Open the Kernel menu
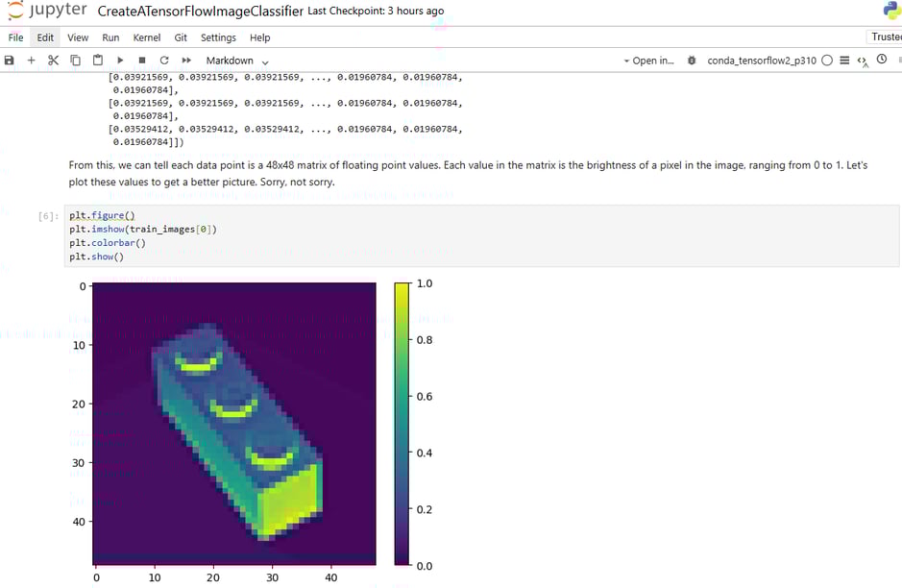 click(x=147, y=37)
